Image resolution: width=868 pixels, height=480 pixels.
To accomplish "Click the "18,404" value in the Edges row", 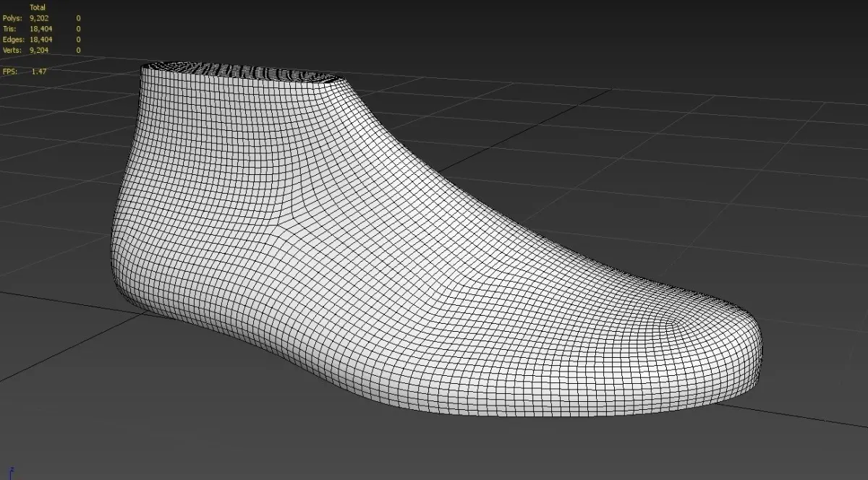I will coord(41,40).
